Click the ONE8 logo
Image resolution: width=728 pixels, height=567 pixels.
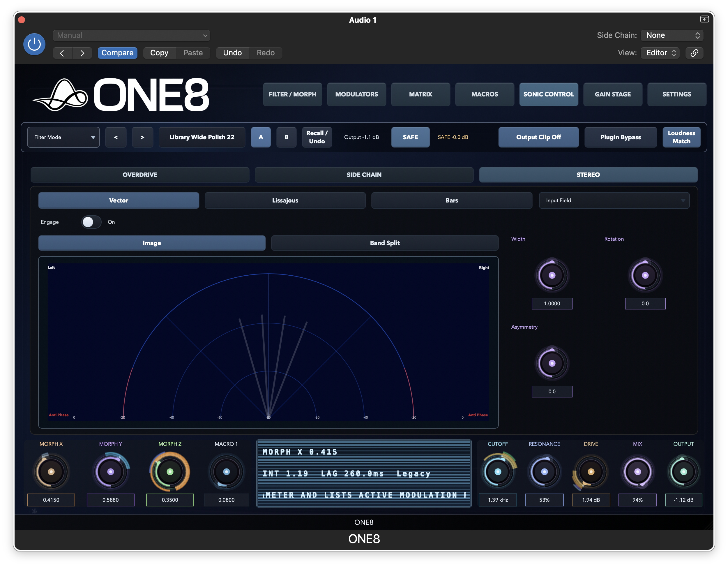pyautogui.click(x=121, y=95)
